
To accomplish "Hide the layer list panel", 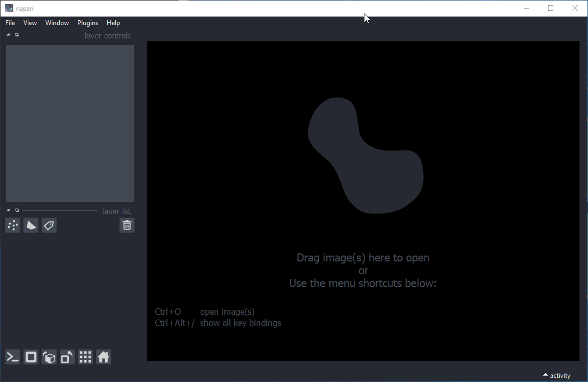I will click(9, 210).
